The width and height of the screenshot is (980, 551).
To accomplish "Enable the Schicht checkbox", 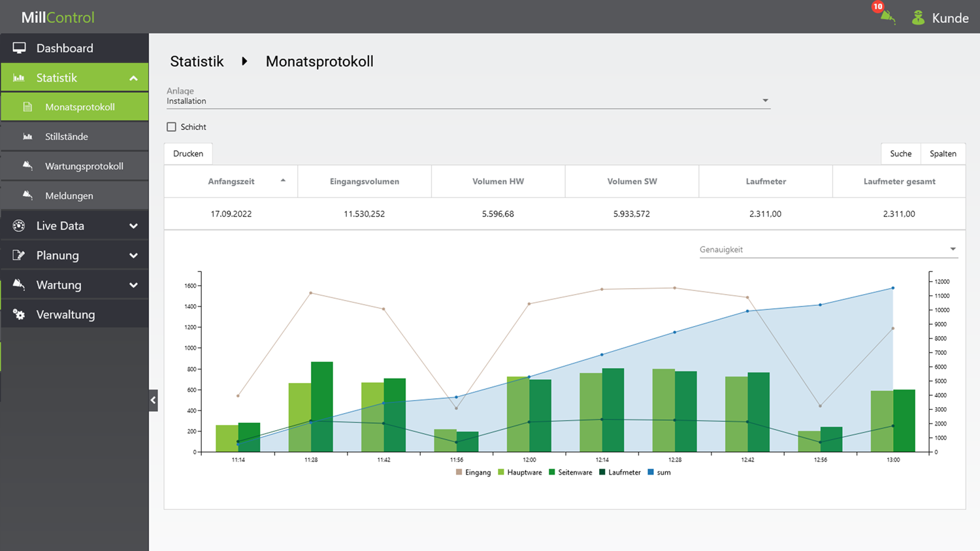I will click(x=171, y=127).
